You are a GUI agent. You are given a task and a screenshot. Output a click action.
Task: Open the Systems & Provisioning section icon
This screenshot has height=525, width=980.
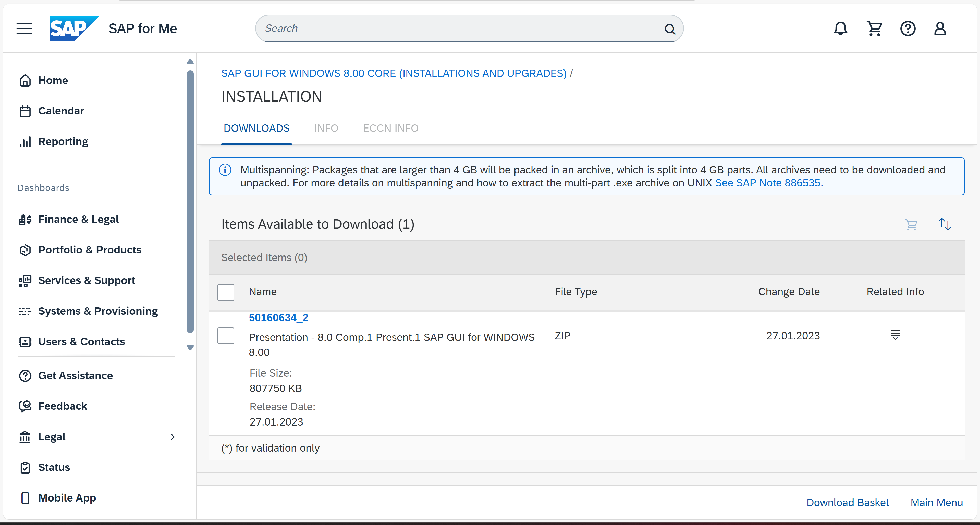(25, 311)
